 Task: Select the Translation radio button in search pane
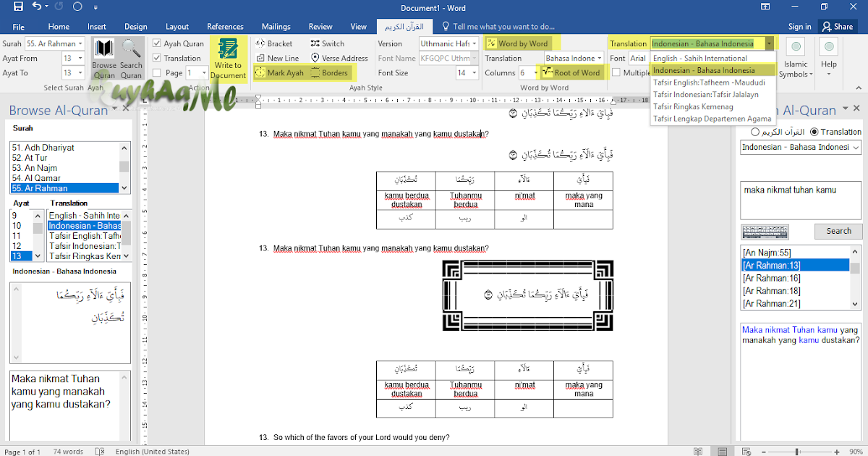coord(814,132)
